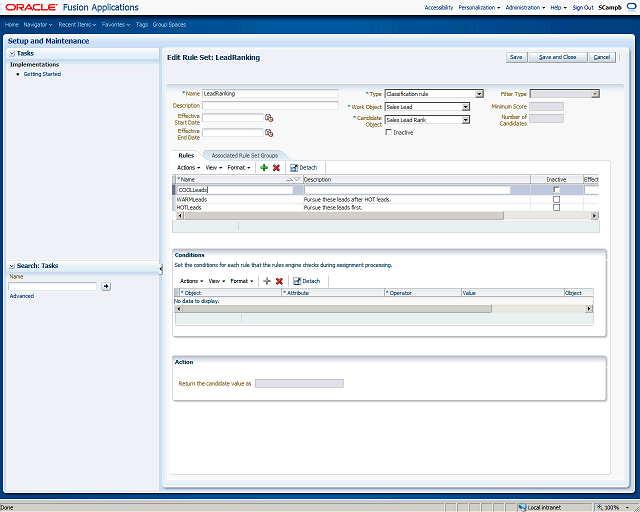Open the Type dropdown
The height and width of the screenshot is (512, 640).
479,94
